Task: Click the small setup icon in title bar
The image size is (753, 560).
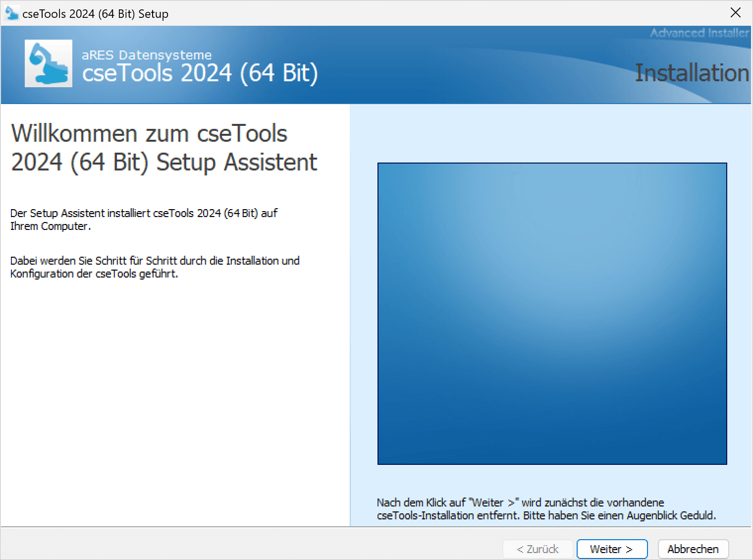Action: pyautogui.click(x=11, y=13)
